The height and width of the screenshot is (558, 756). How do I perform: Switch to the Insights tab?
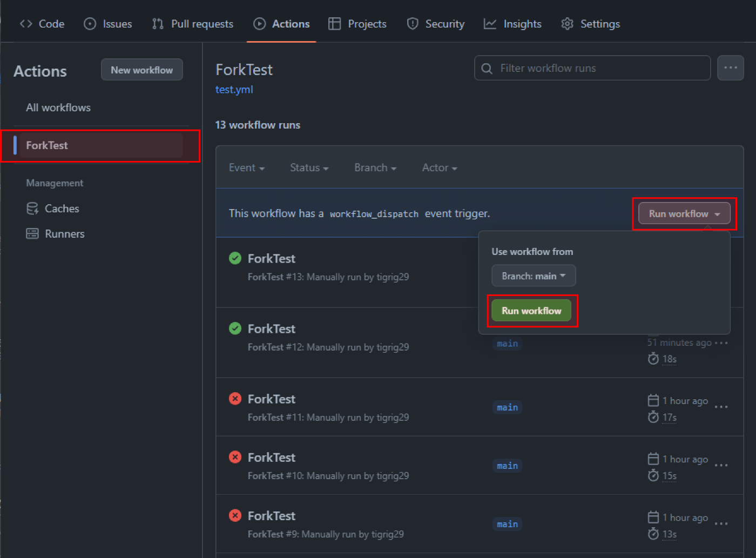pos(512,24)
